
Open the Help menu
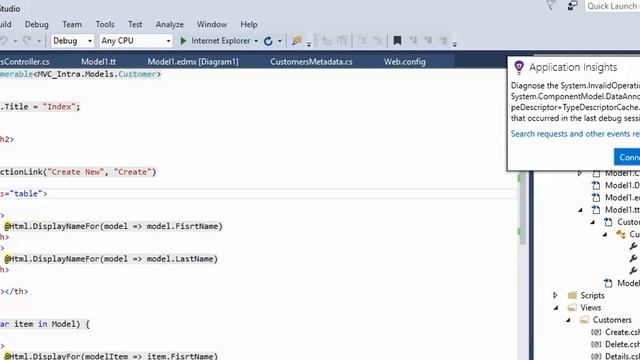tap(249, 24)
